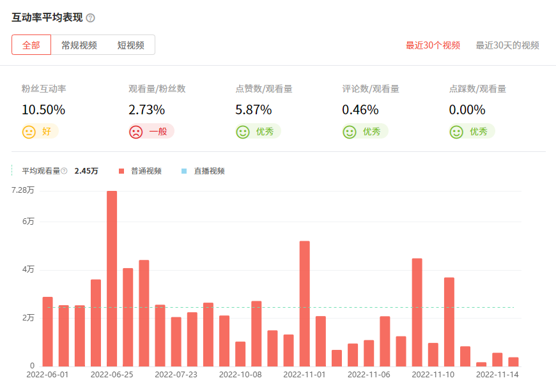Viewport: 556px width, 392px height.
Task: Click the tallest 7.28万 bar
Action: click(x=112, y=278)
